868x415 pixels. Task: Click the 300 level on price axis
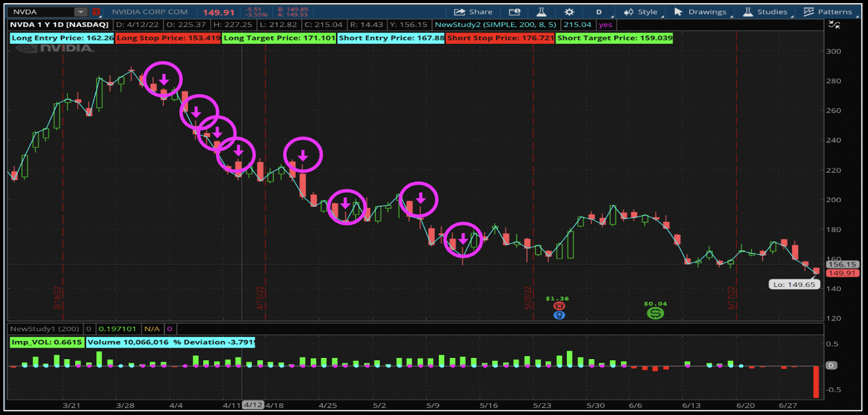click(835, 52)
